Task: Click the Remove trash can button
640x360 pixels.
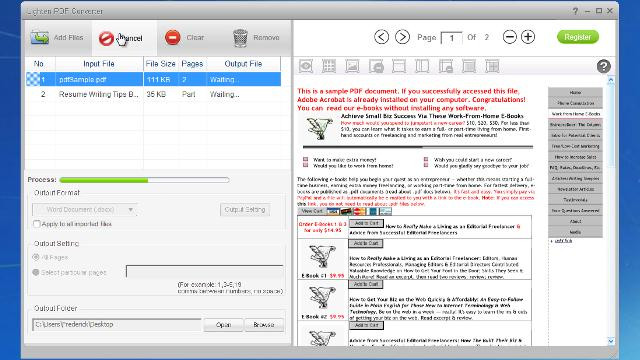Action: (x=256, y=38)
